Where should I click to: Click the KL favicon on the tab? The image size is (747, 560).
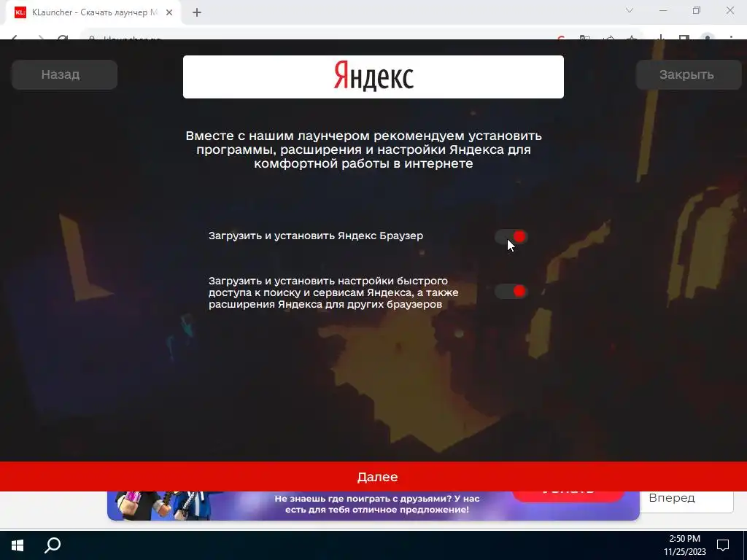(20, 13)
